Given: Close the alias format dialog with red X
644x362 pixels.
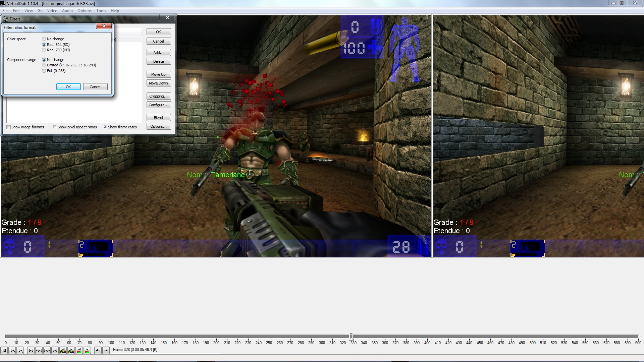Looking at the screenshot, I should click(104, 26).
